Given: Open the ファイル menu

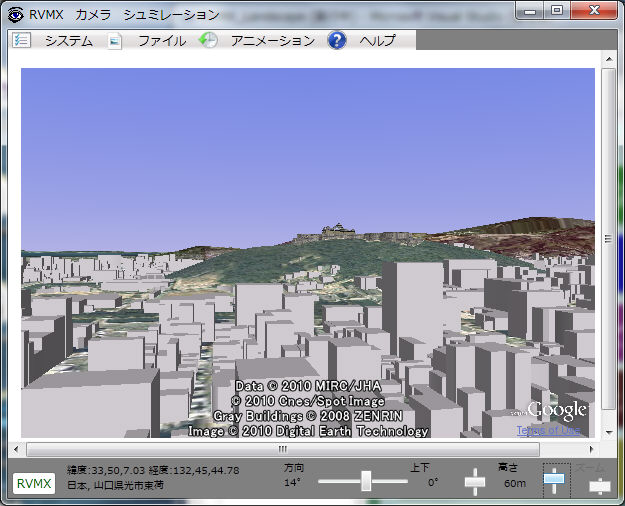Looking at the screenshot, I should click(161, 41).
